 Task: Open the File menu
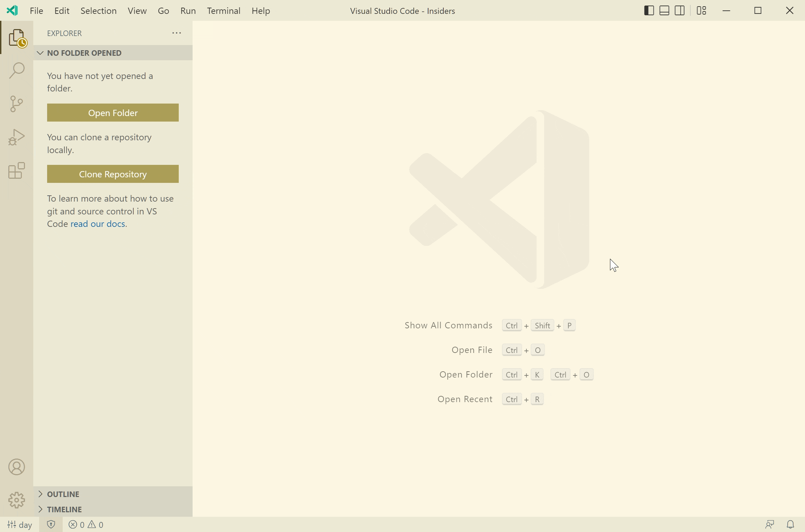pyautogui.click(x=36, y=11)
